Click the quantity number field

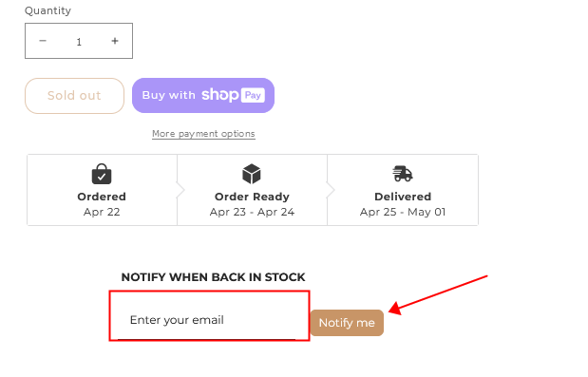pos(79,42)
